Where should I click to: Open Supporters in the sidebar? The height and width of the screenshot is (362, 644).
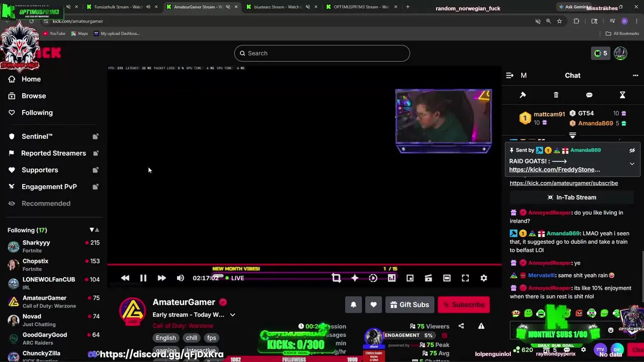52,170
